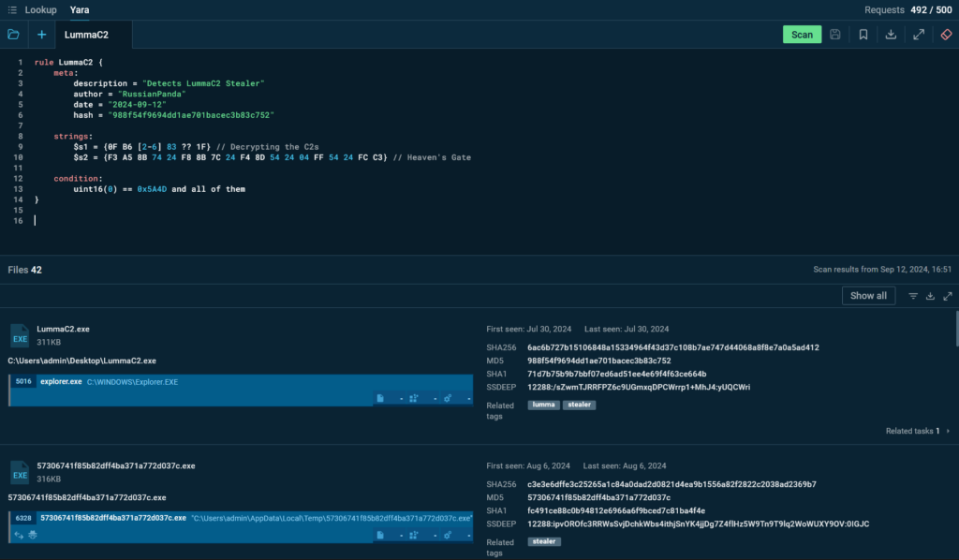Clear the editor with the eraser icon
Viewport: 959px width, 560px height.
pyautogui.click(x=946, y=35)
